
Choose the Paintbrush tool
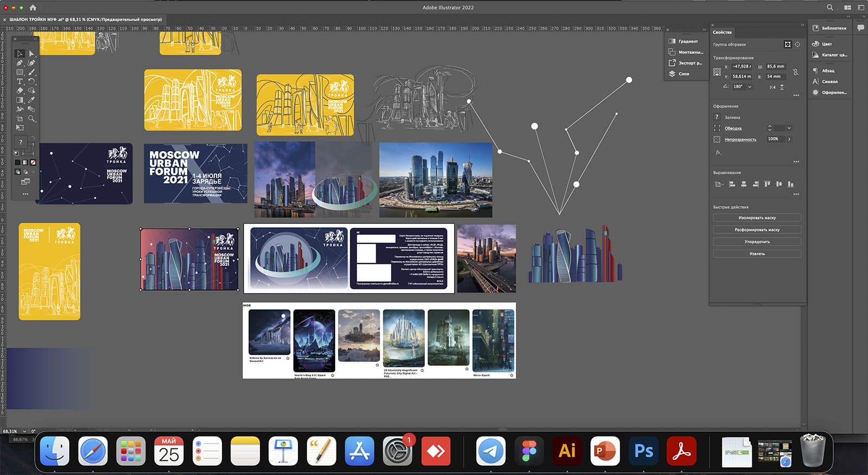[31, 72]
